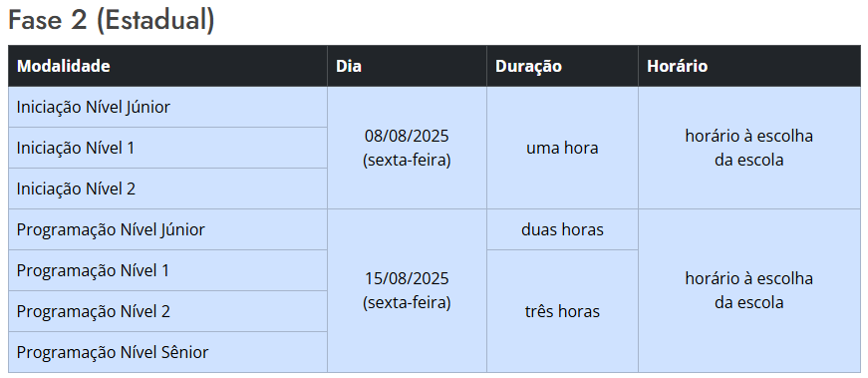
Task: Click the Iniciação Nível 2 cell
Action: [x=167, y=189]
